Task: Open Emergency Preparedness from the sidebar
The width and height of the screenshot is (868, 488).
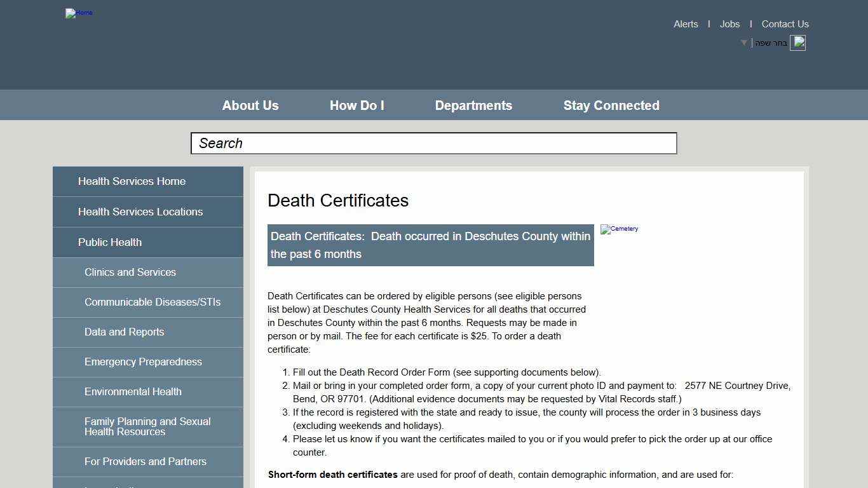Action: 143,362
